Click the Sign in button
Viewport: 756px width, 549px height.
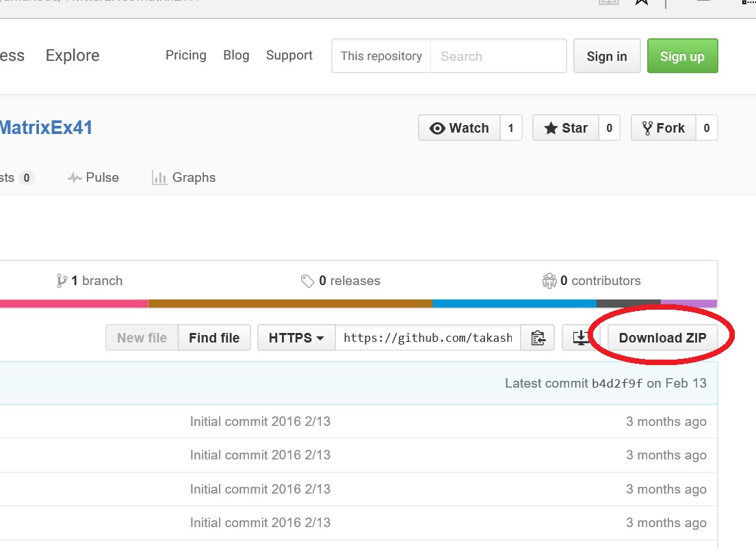click(x=607, y=56)
